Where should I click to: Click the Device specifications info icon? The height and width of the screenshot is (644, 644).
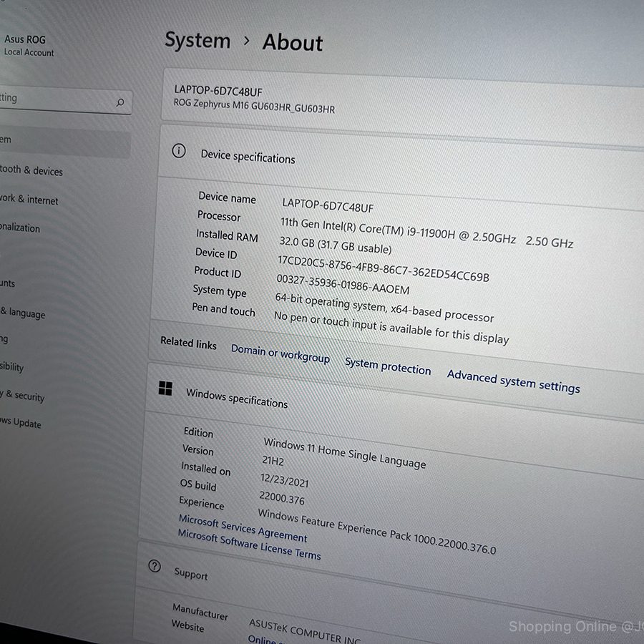click(179, 151)
